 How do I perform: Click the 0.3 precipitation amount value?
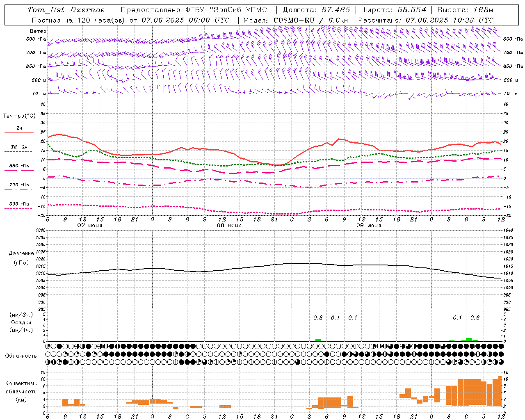click(318, 318)
